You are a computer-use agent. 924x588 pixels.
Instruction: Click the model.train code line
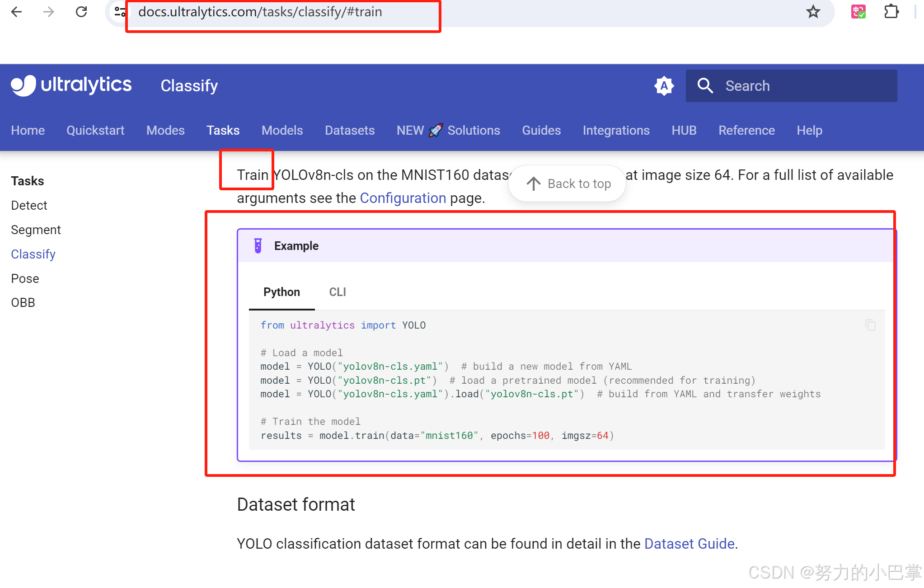pyautogui.click(x=437, y=436)
